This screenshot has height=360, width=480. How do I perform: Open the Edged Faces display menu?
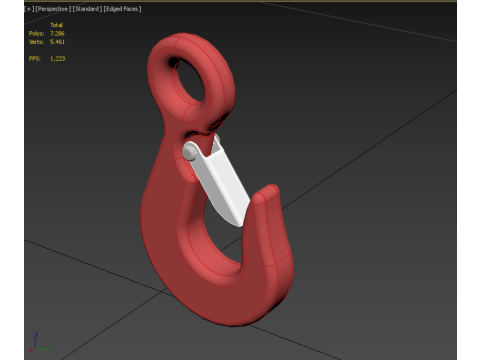(x=122, y=9)
